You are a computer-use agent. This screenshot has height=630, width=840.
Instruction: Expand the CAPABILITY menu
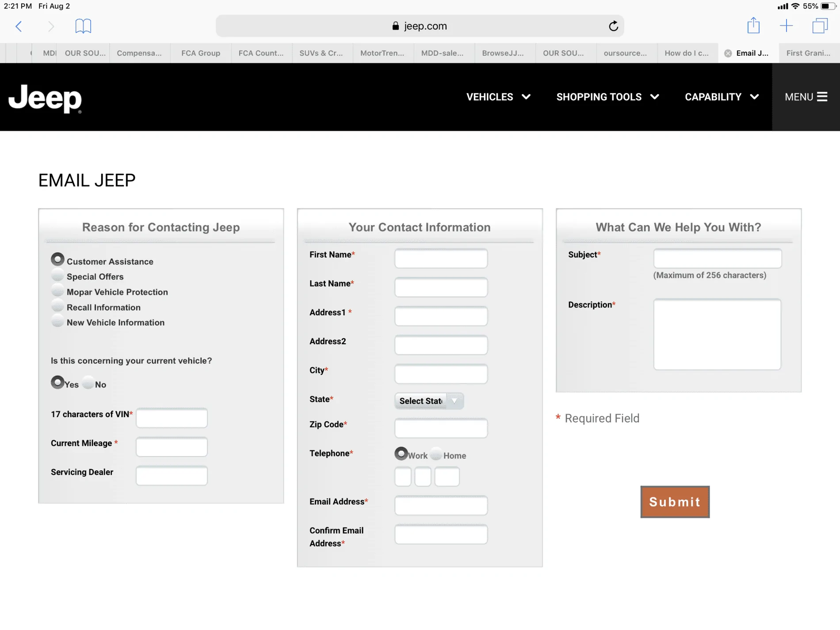pos(722,97)
